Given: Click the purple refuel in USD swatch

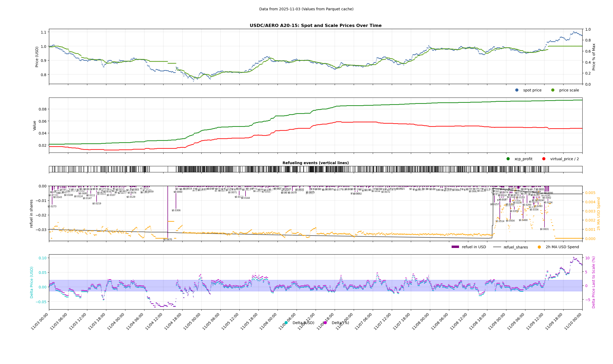Looking at the screenshot, I should point(455,247).
